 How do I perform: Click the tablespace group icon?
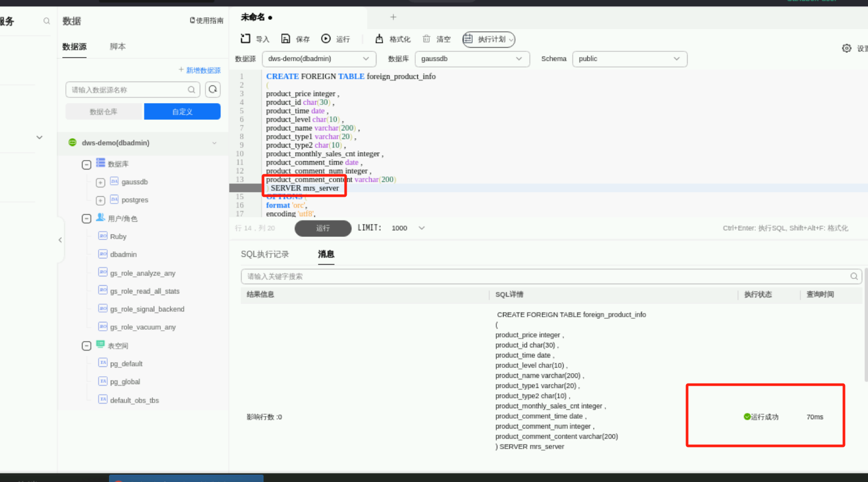coord(100,344)
